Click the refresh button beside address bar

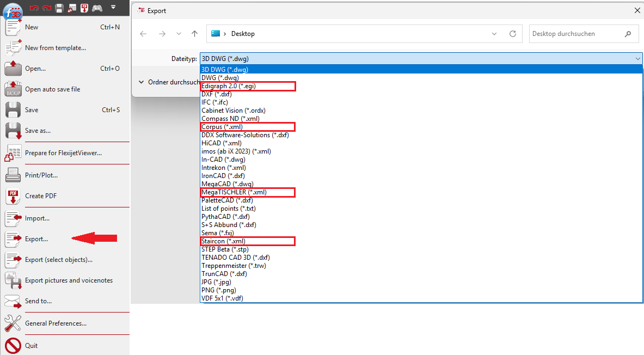(512, 34)
